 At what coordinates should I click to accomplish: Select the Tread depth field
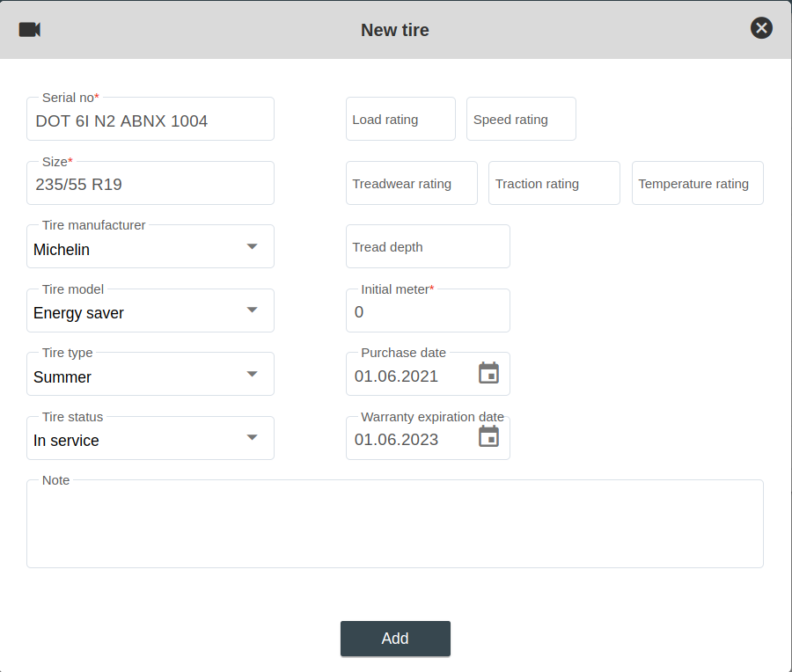[428, 247]
